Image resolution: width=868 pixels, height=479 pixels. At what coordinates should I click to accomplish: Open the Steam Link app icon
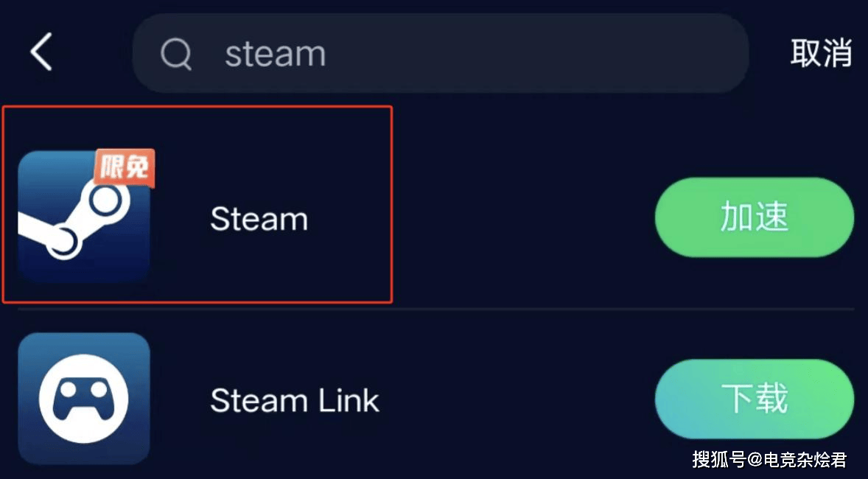pyautogui.click(x=84, y=399)
